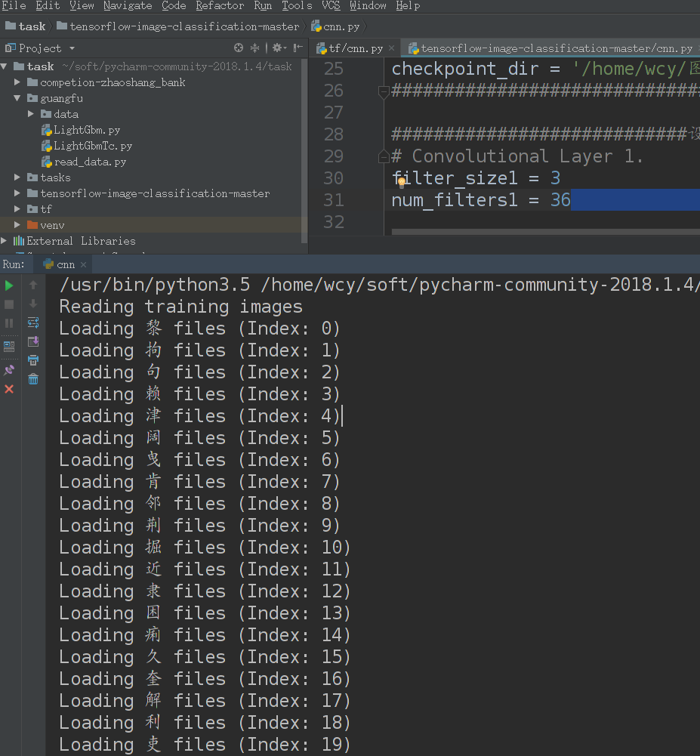This screenshot has height=756, width=700.
Task: Open the Project view dropdown
Action: 72,48
